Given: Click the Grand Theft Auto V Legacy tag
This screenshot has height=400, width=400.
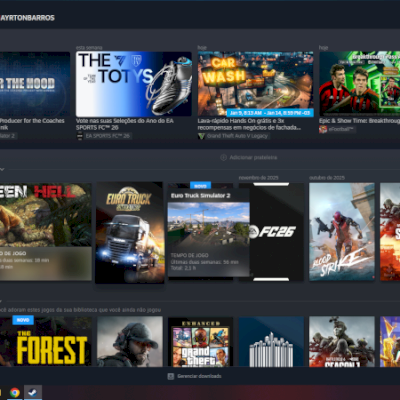Looking at the screenshot, I should point(237,136).
